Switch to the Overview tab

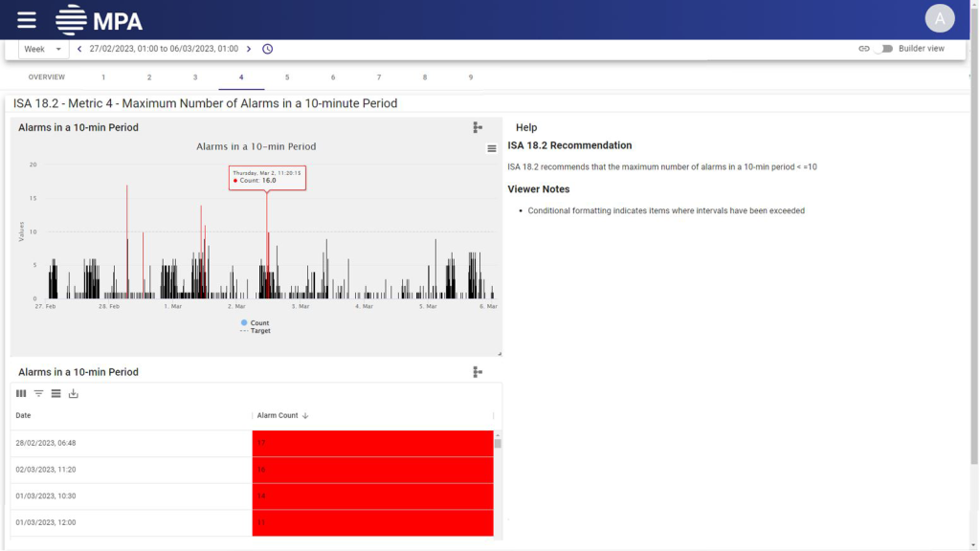pyautogui.click(x=47, y=77)
